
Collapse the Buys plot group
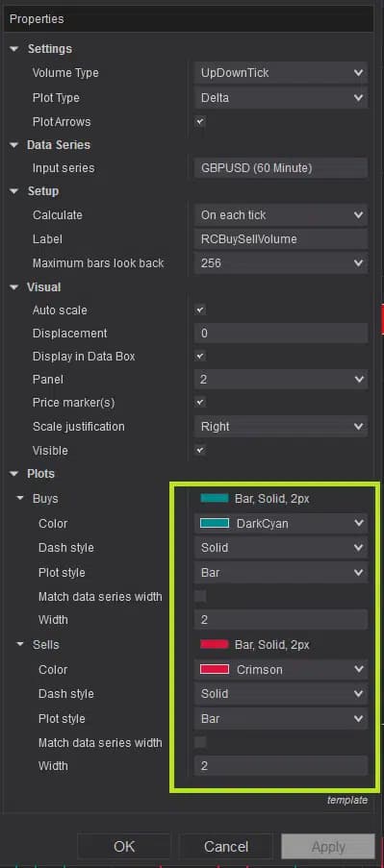[20, 499]
